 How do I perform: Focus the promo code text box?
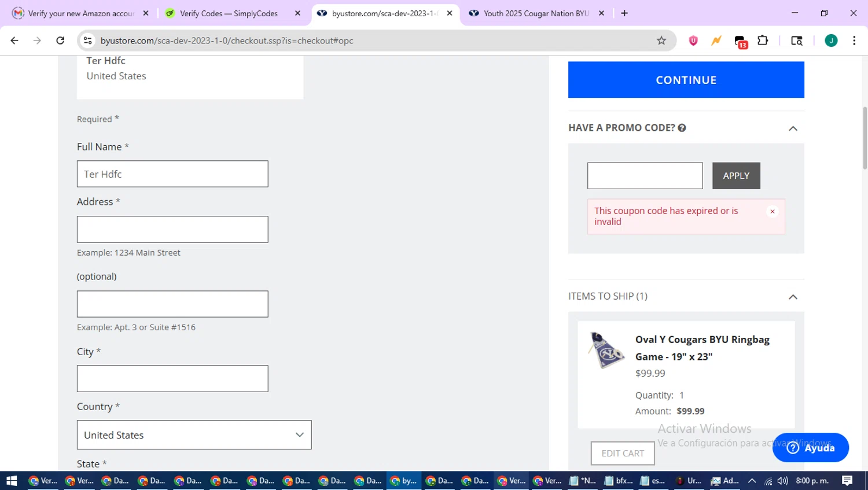[645, 176]
